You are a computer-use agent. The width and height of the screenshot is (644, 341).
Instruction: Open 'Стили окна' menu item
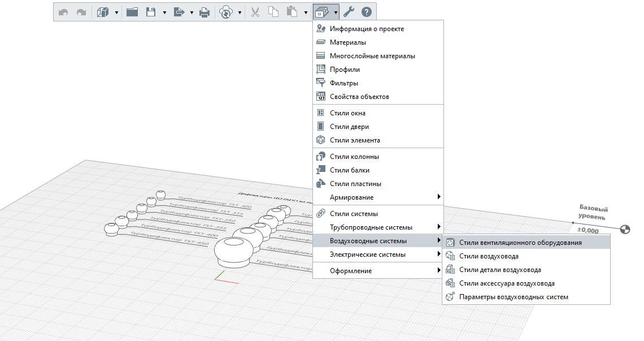pyautogui.click(x=378, y=113)
